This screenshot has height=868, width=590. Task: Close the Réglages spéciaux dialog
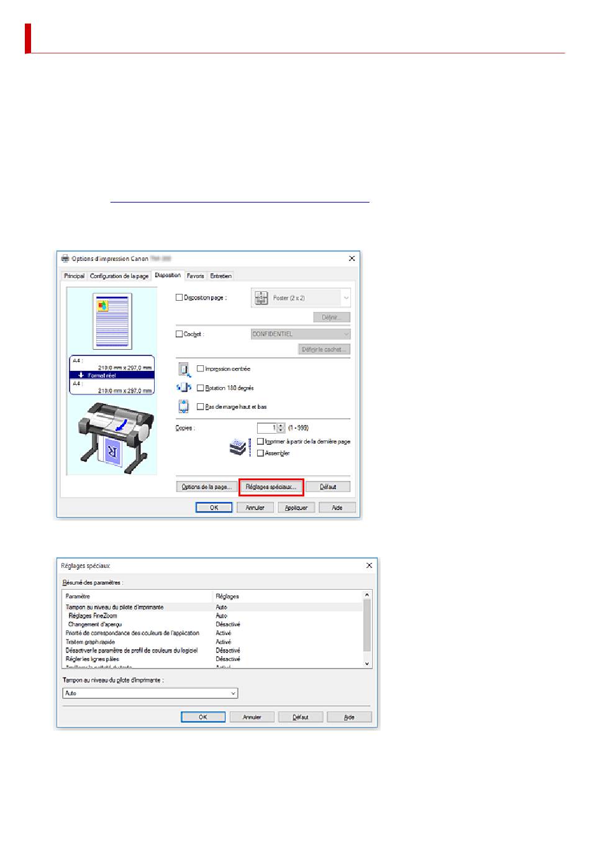pos(370,566)
